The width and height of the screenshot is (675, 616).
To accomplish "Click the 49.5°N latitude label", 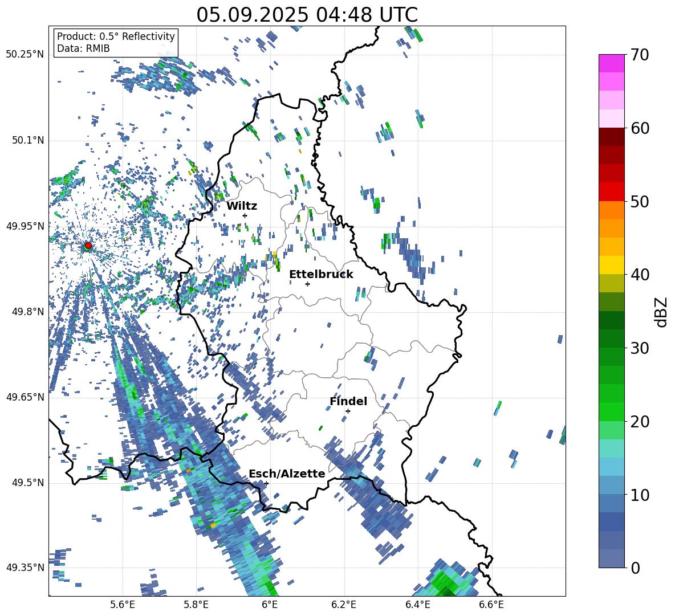I will coord(28,483).
